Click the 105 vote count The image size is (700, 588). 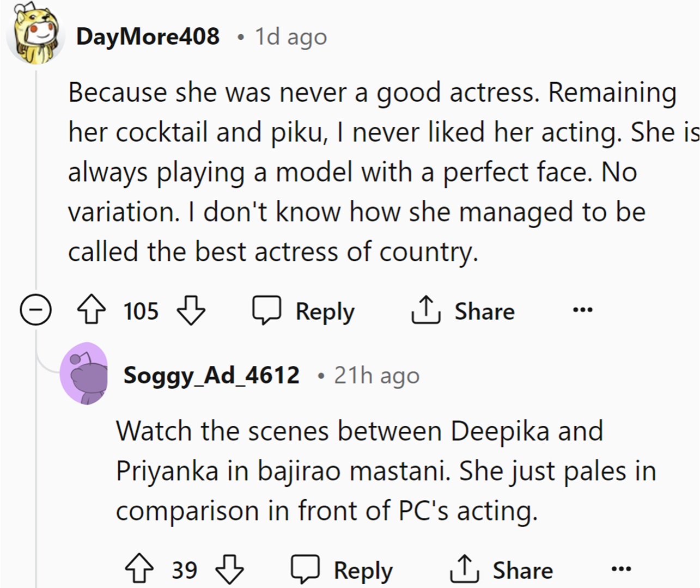141,311
